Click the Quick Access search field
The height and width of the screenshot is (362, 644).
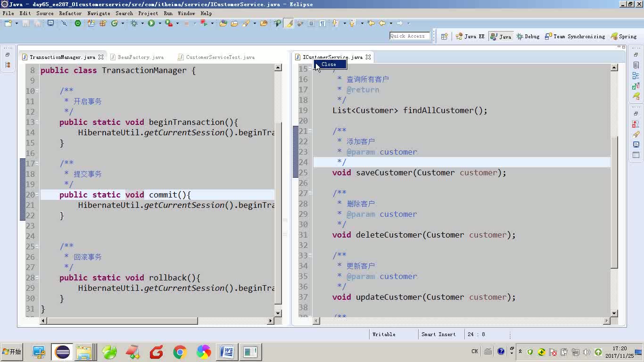[x=410, y=36]
